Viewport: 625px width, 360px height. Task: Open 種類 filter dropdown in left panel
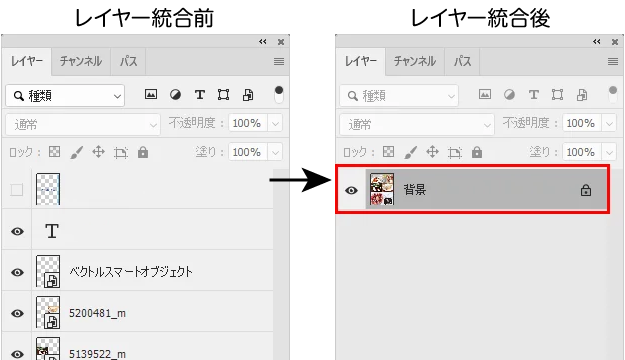click(x=65, y=96)
